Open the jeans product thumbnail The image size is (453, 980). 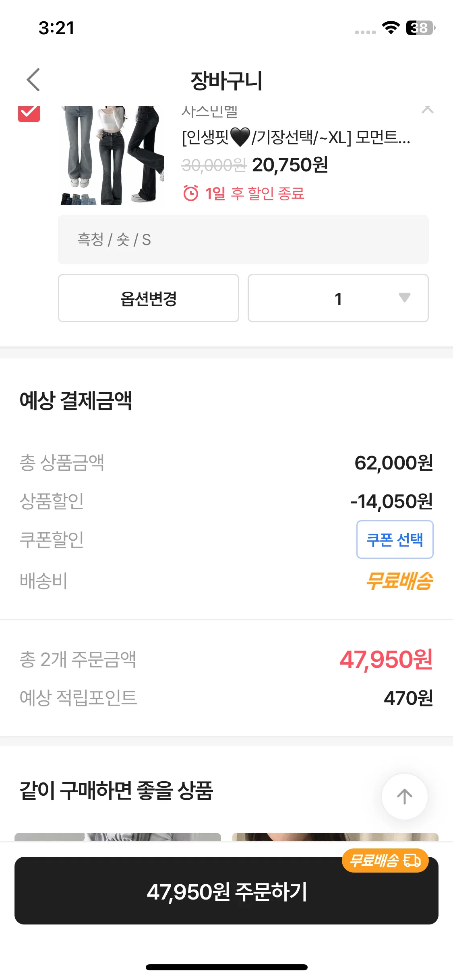112,155
